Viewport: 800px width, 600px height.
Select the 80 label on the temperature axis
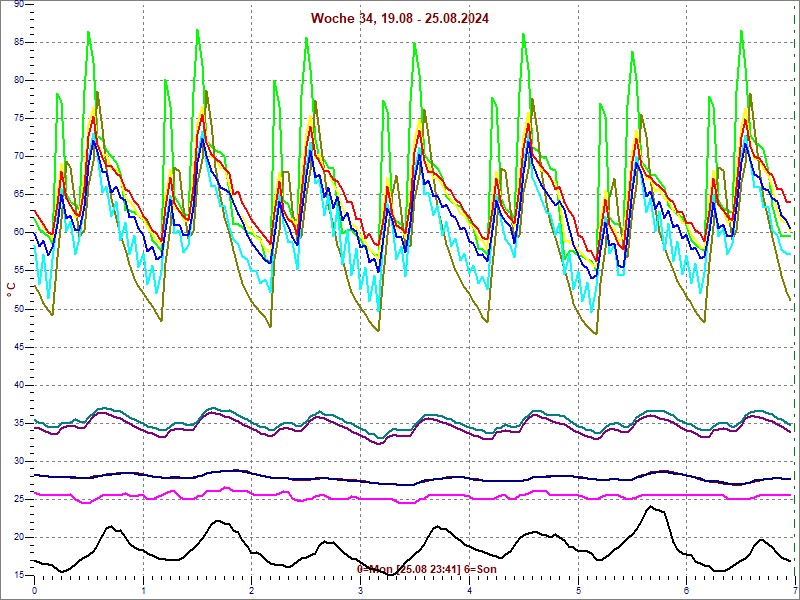pyautogui.click(x=18, y=81)
